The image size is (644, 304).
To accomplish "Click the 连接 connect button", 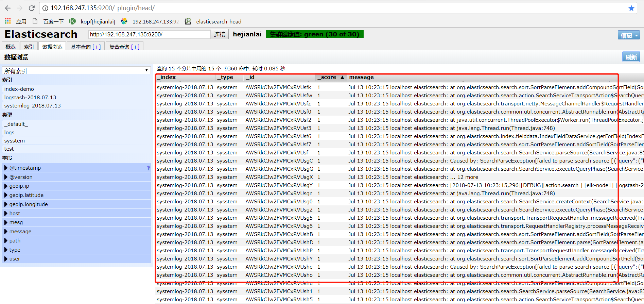I will (x=220, y=34).
